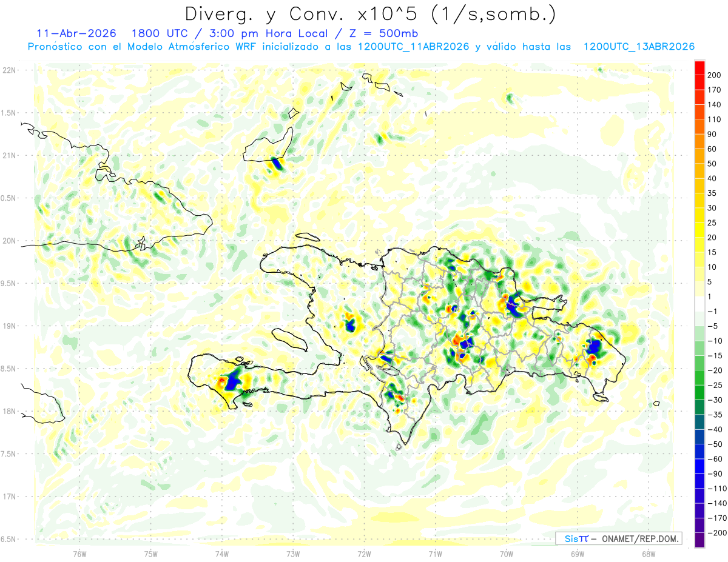The width and height of the screenshot is (728, 562).
Task: Click the blue convergence blob over Jamaica-side Haiti peninsula
Action: [234, 383]
